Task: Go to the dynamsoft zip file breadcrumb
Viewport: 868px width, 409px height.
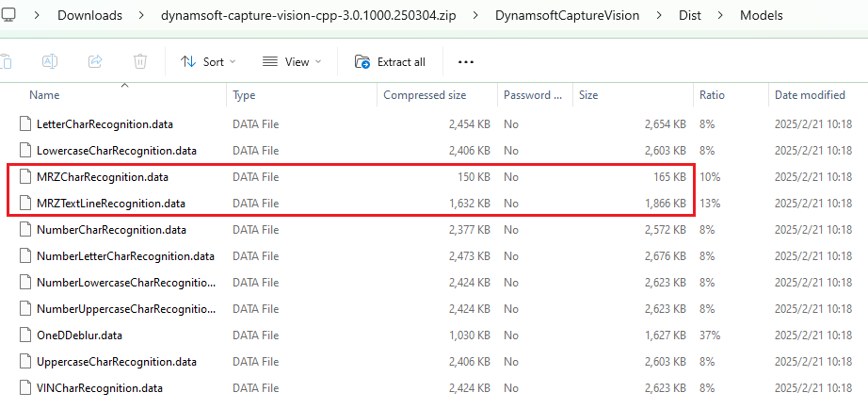Action: [309, 15]
